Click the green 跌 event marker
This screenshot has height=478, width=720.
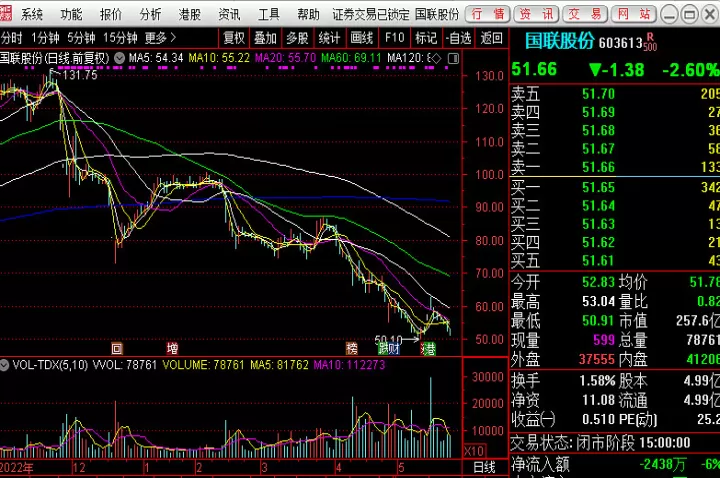[x=382, y=349]
